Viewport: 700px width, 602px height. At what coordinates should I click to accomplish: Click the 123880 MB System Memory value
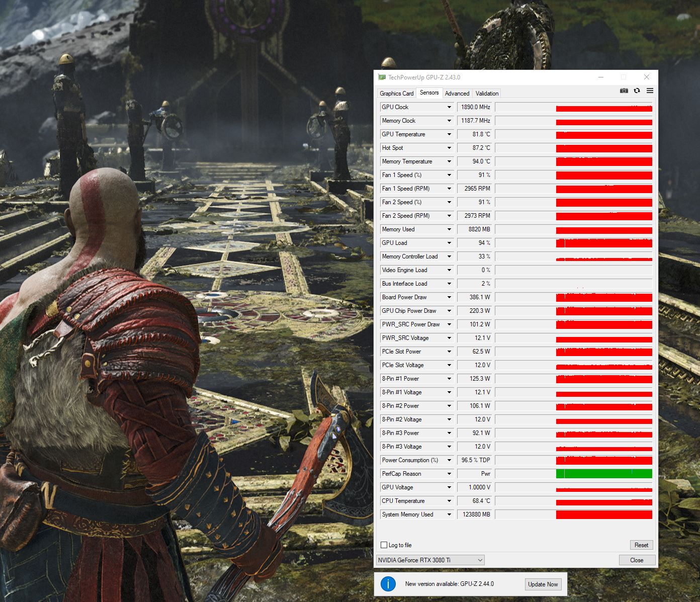coord(474,514)
